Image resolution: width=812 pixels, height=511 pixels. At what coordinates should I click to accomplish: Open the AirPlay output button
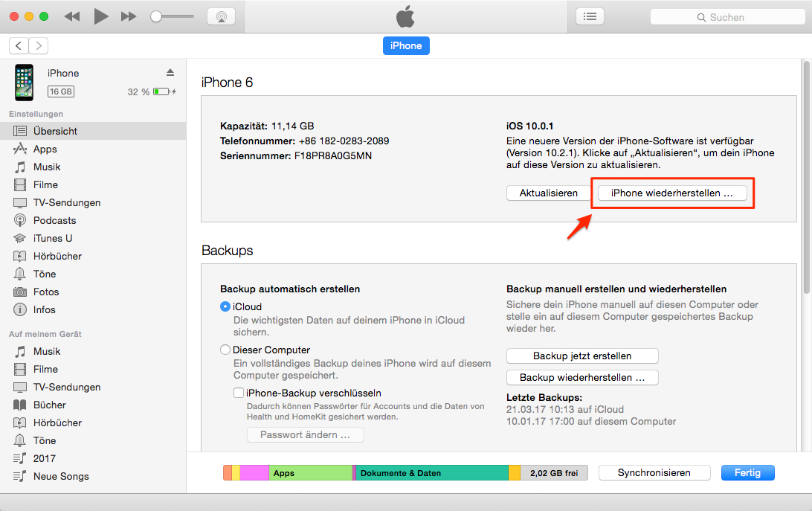(x=221, y=16)
